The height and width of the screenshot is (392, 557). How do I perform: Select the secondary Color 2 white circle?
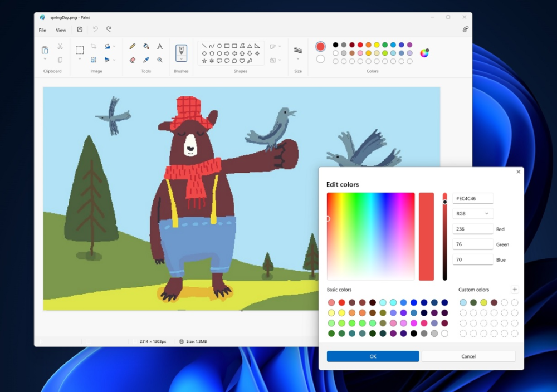pyautogui.click(x=320, y=59)
